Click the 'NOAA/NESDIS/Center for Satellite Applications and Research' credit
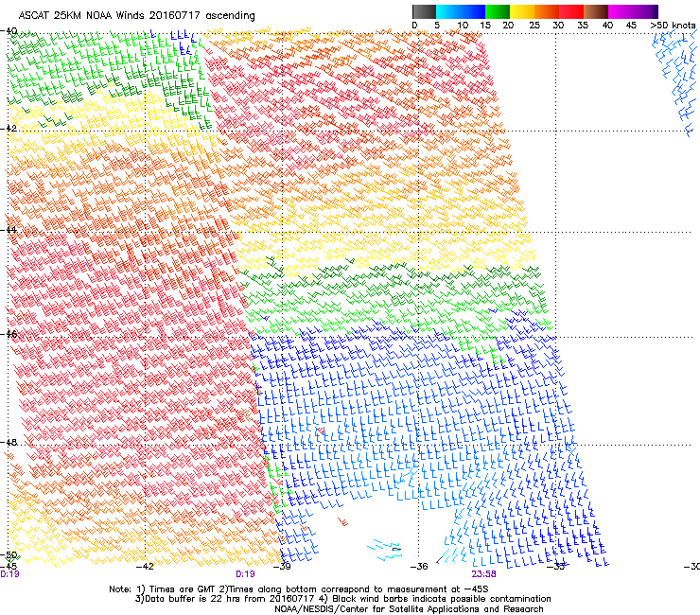This screenshot has width=700, height=615. [x=409, y=609]
